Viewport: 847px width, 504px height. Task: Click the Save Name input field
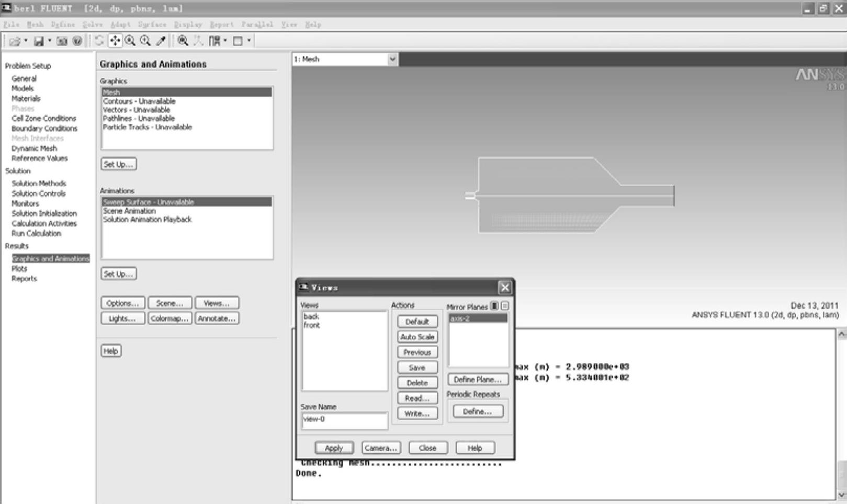tap(344, 420)
